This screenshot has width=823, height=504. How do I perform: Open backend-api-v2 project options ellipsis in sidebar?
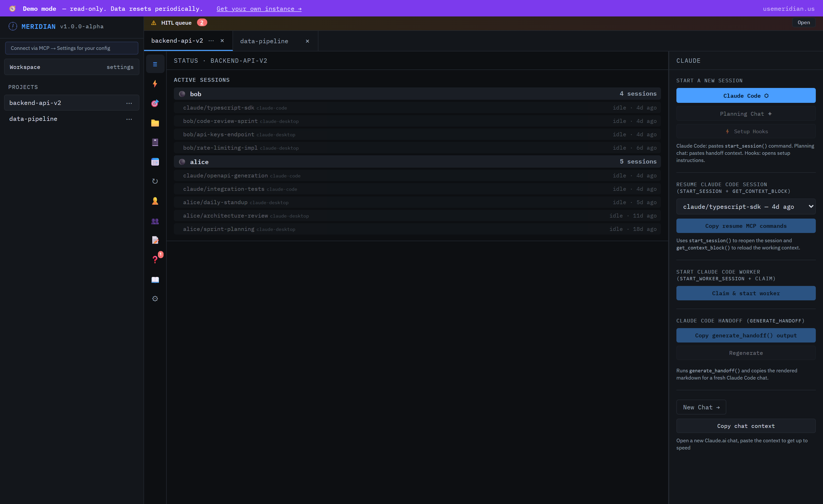129,103
